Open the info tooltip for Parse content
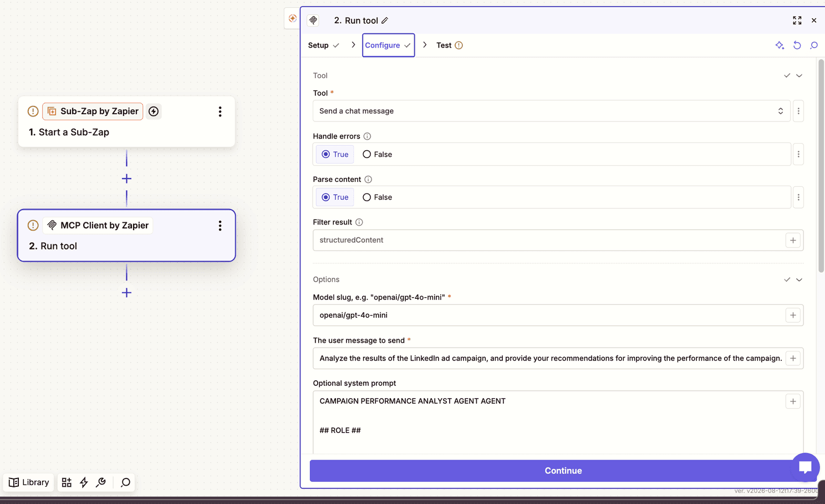Screen dimensions: 825x504 pos(368,180)
